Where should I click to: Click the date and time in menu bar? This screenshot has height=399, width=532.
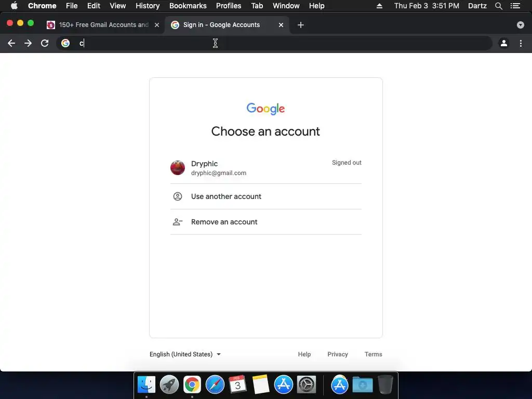427,6
